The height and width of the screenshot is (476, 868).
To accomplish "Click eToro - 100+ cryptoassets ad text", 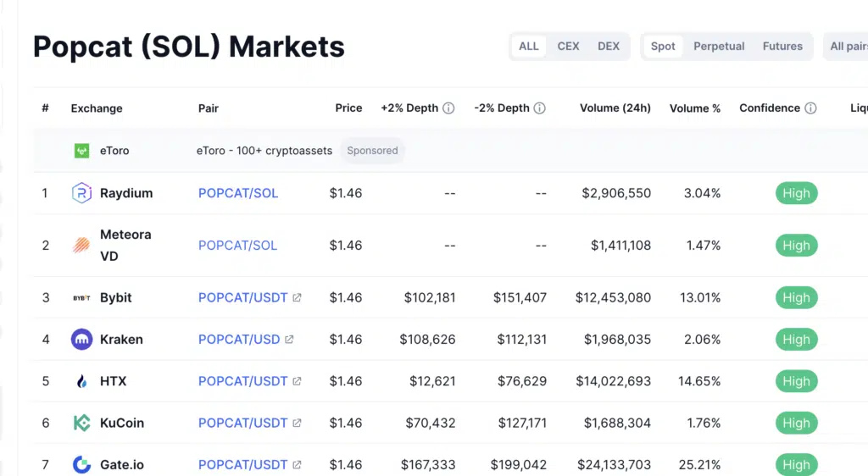I will [264, 151].
